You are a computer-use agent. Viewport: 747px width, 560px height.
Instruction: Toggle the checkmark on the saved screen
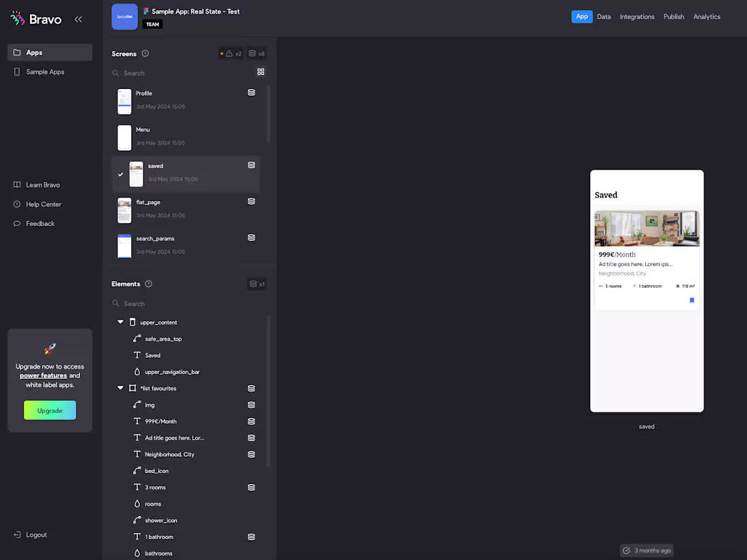(x=121, y=174)
